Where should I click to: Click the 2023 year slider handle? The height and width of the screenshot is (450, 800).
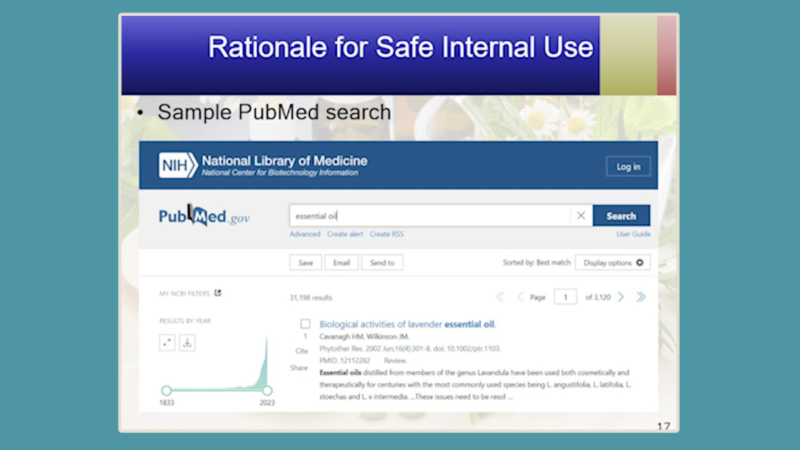[267, 390]
